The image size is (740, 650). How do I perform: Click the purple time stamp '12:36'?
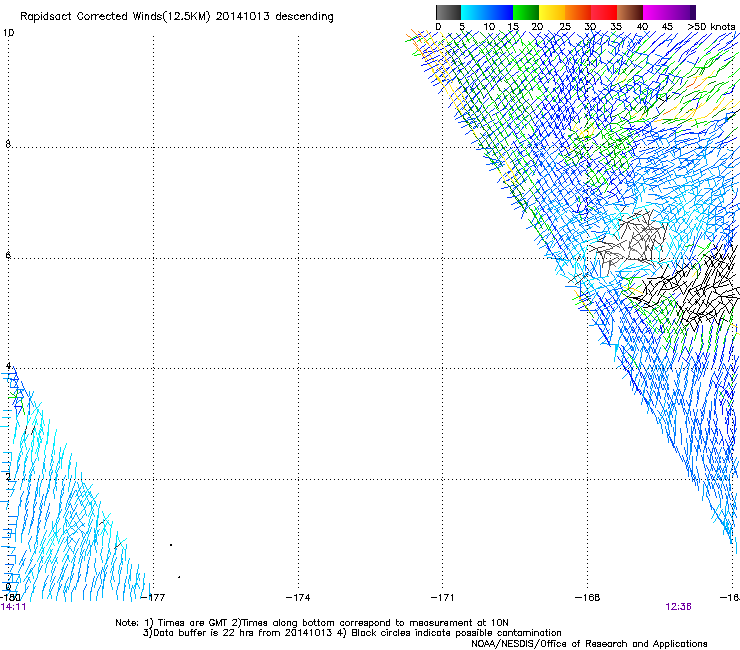[x=678, y=607]
